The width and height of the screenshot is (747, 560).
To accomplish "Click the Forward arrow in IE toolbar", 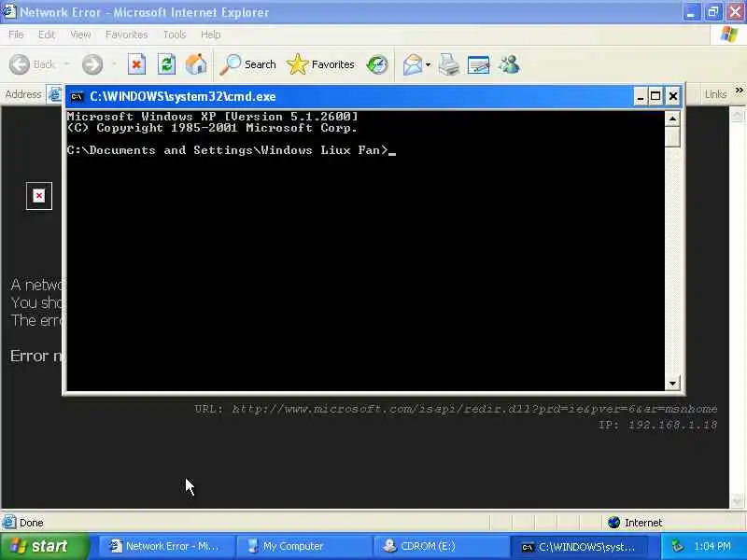I will pos(92,64).
